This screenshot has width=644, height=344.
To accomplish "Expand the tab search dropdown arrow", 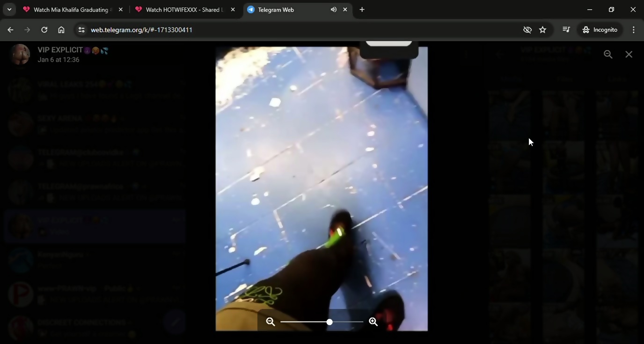I will [x=9, y=9].
